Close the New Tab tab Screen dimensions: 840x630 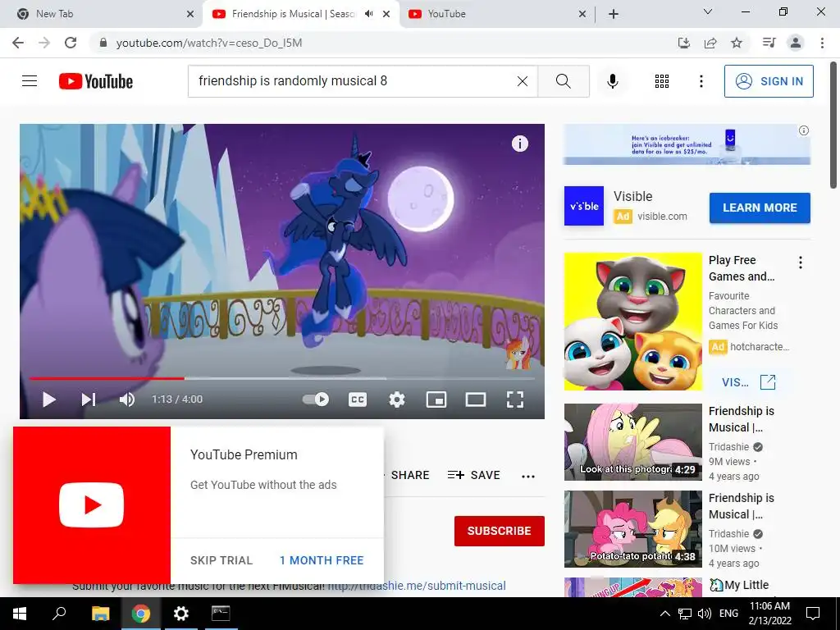(x=190, y=14)
